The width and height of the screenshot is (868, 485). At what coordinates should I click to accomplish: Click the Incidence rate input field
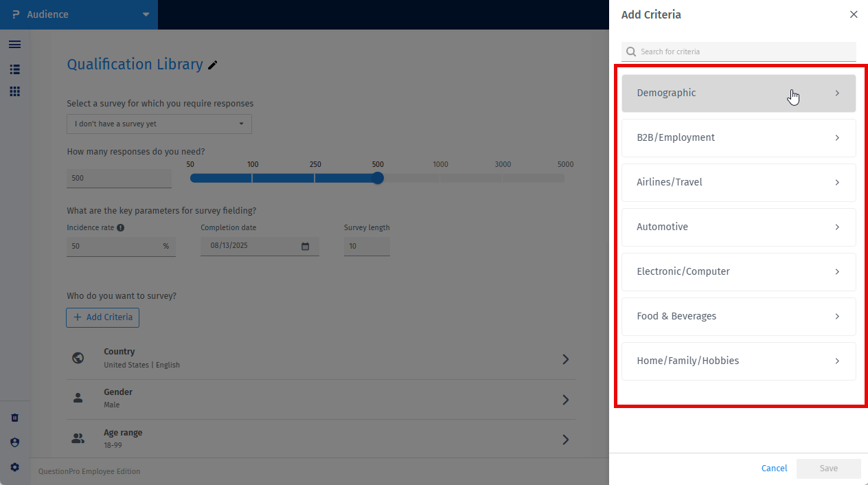tap(121, 246)
